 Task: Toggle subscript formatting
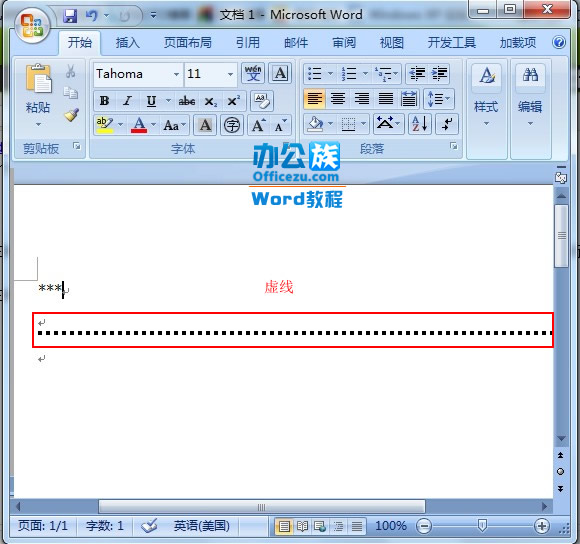pos(210,101)
